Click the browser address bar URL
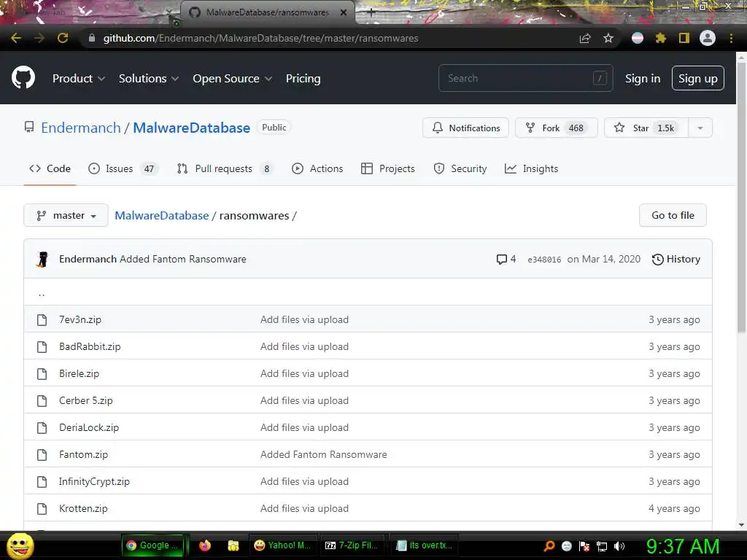 click(260, 38)
